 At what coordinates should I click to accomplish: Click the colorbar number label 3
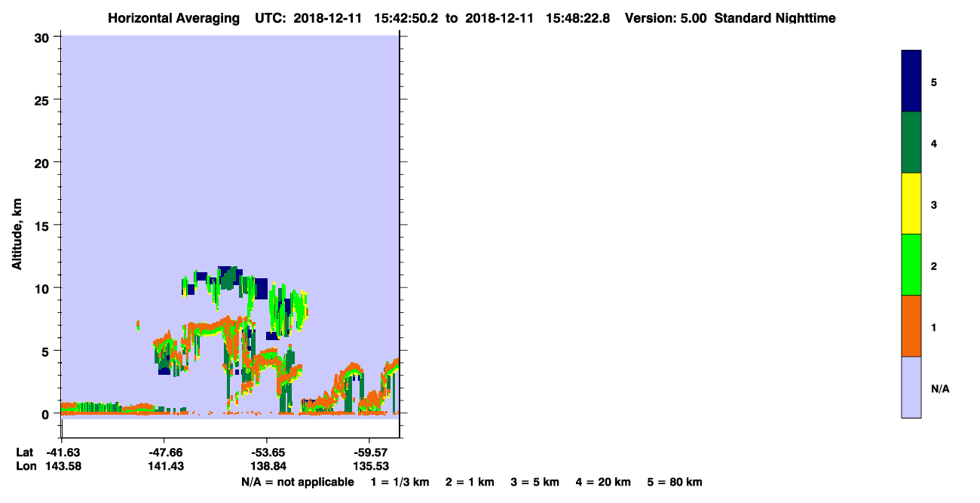coord(934,204)
